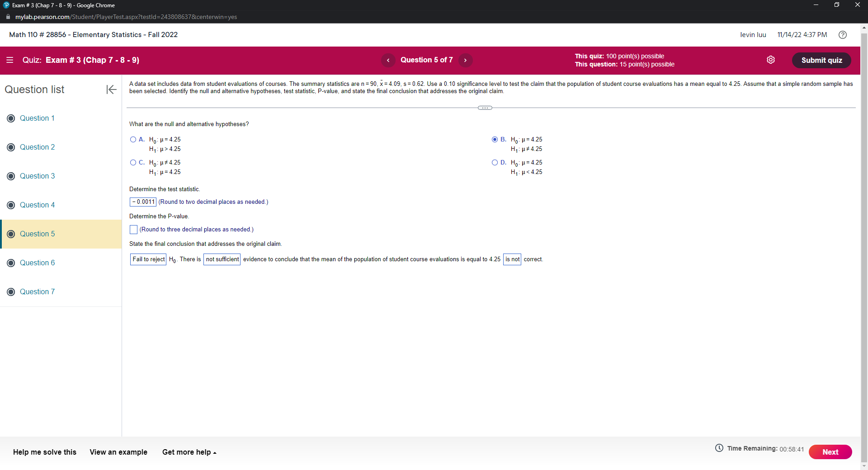Open the quiz settings gear
The width and height of the screenshot is (868, 470).
point(771,60)
